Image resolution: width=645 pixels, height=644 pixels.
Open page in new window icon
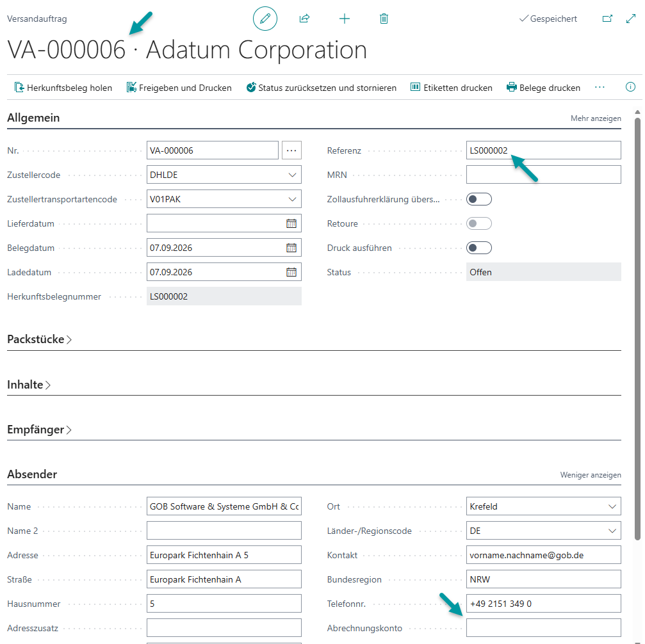607,19
